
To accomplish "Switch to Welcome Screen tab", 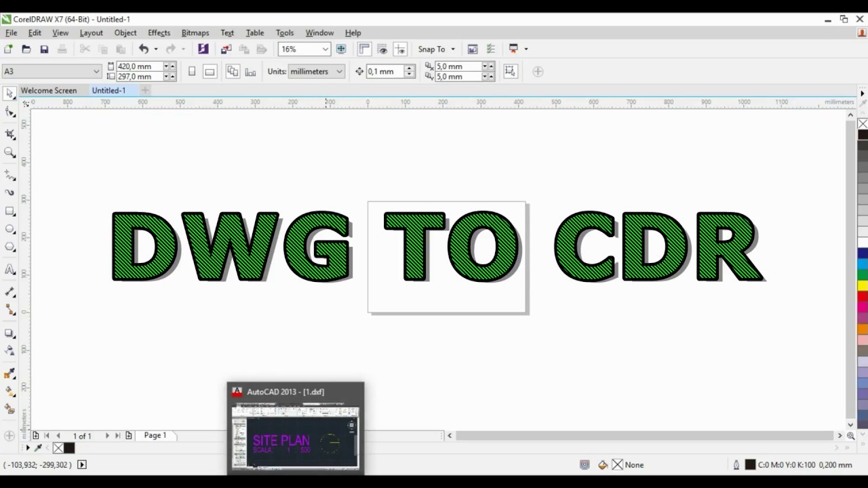I will [x=49, y=90].
